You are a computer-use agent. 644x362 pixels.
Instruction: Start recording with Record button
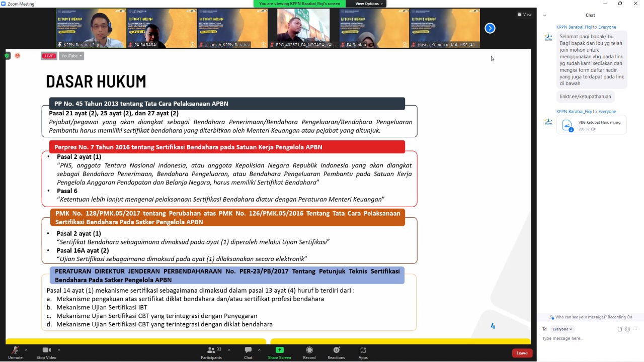click(x=309, y=352)
